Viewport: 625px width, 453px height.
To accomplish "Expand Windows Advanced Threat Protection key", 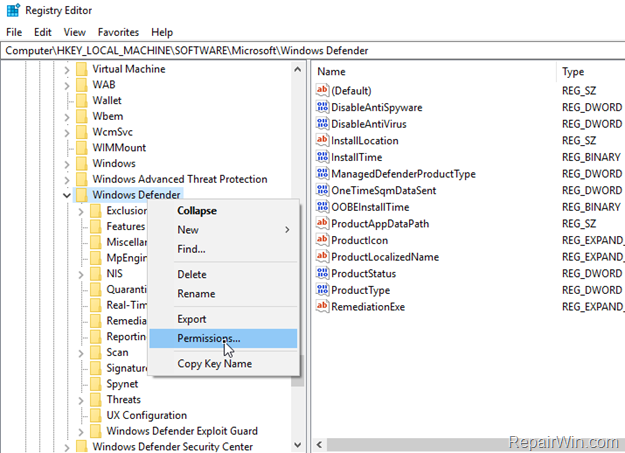I will pyautogui.click(x=67, y=180).
